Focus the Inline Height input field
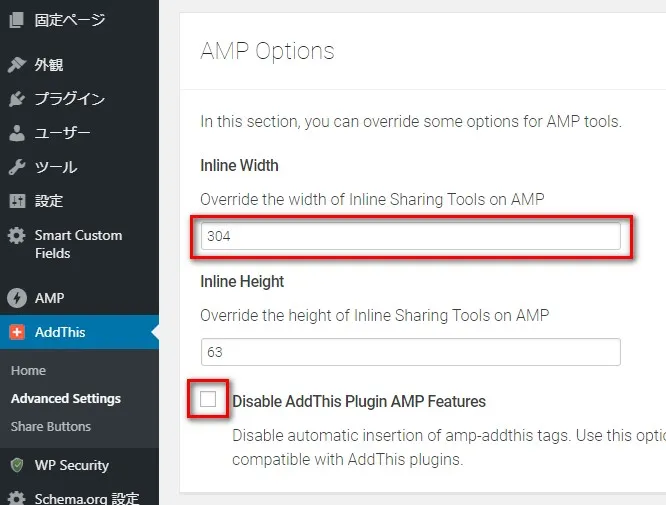 pyautogui.click(x=410, y=352)
